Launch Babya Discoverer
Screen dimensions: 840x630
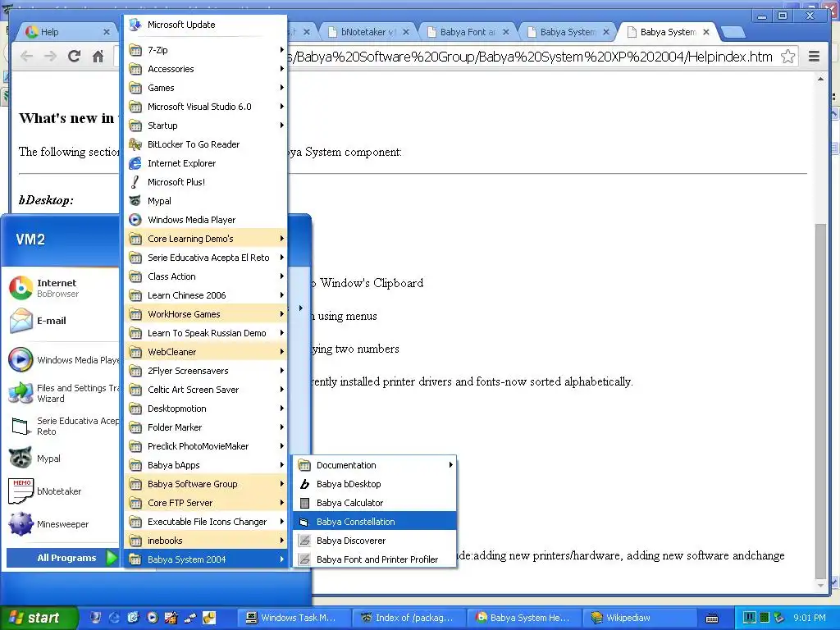[374, 541]
